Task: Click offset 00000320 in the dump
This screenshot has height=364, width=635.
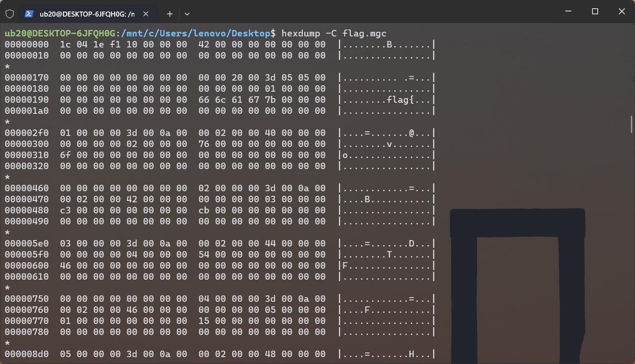Action: click(x=27, y=166)
